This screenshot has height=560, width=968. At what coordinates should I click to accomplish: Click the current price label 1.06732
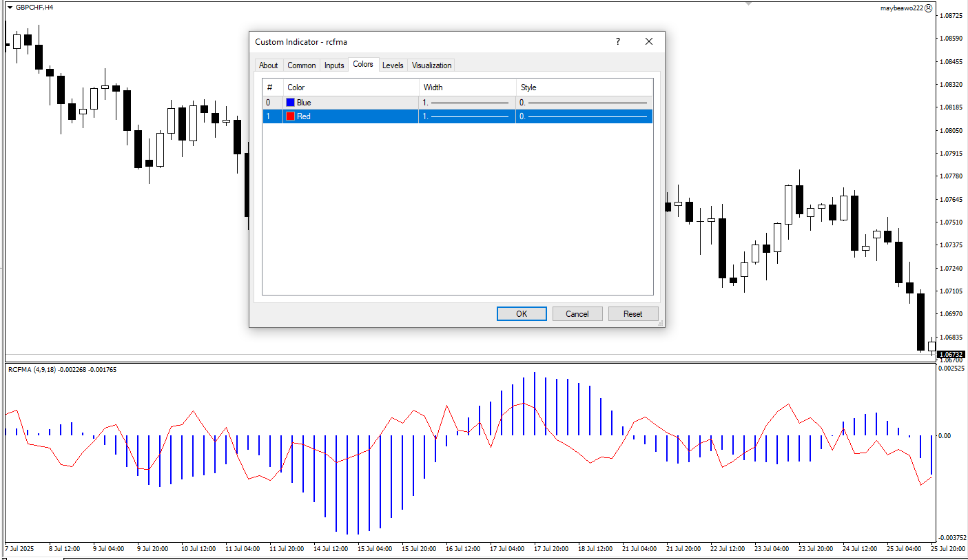coord(951,354)
